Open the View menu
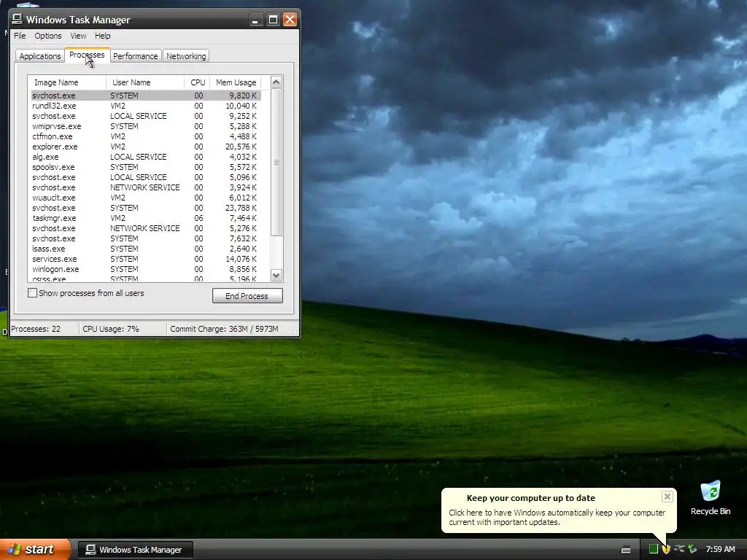 pyautogui.click(x=78, y=36)
